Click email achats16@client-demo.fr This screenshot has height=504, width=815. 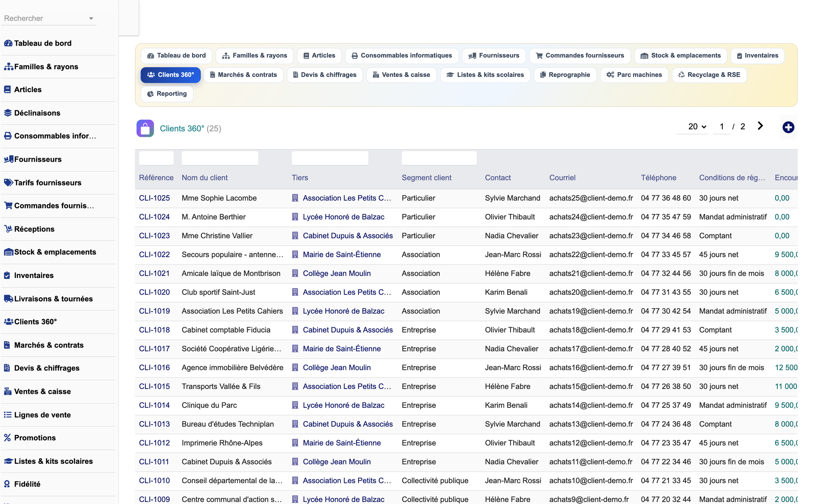(x=591, y=368)
